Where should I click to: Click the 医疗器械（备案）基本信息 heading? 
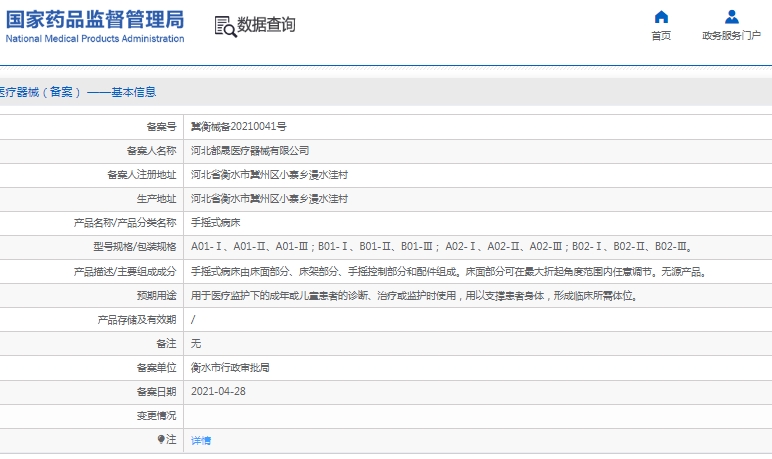pos(77,92)
